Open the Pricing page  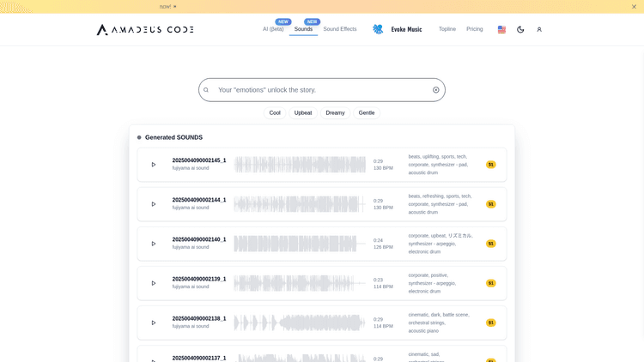pos(474,29)
